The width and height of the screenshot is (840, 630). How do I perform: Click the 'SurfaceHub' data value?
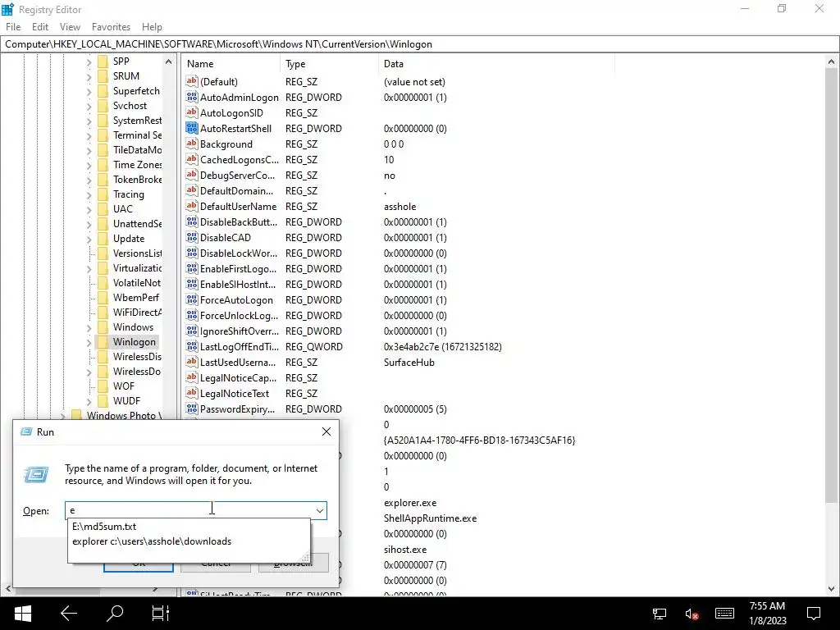409,362
